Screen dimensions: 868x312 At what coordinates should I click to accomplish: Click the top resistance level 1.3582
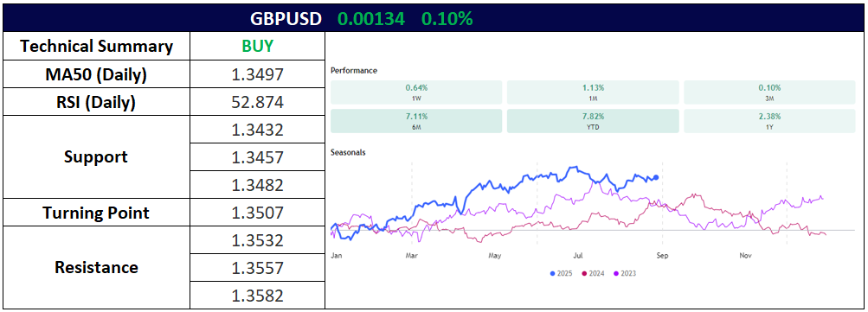257,296
